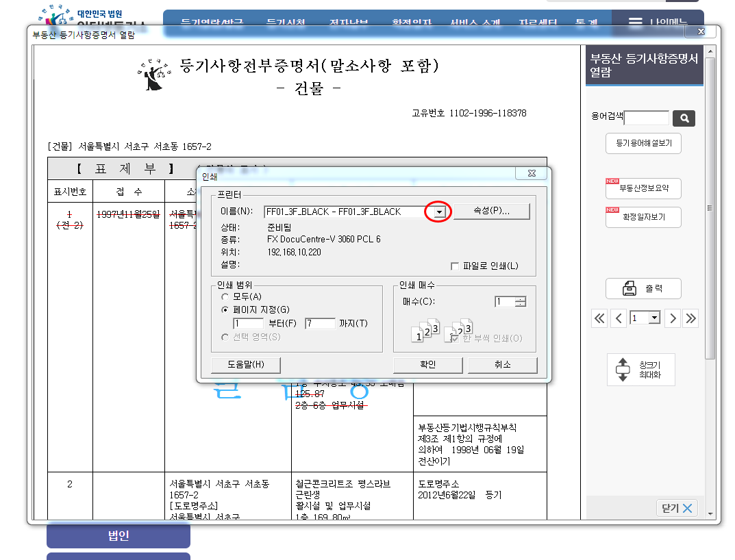The width and height of the screenshot is (735, 560).
Task: Click the 닫기 close button in side panel
Action: tap(676, 508)
